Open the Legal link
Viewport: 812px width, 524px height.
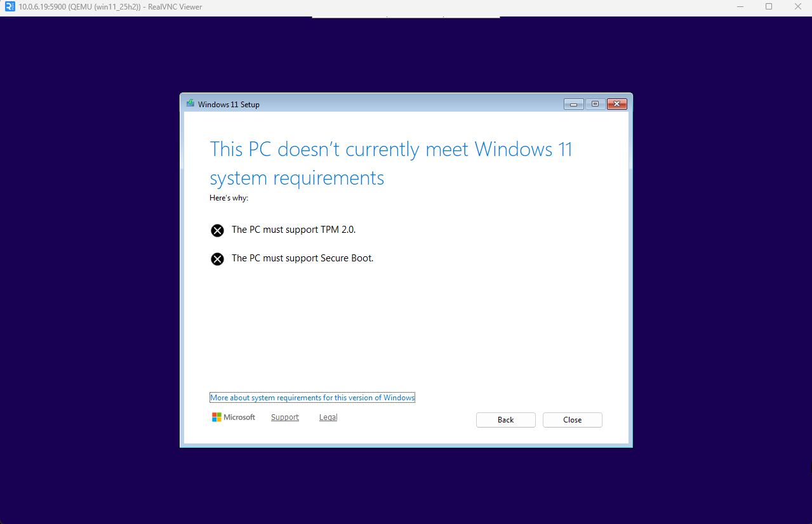[328, 417]
